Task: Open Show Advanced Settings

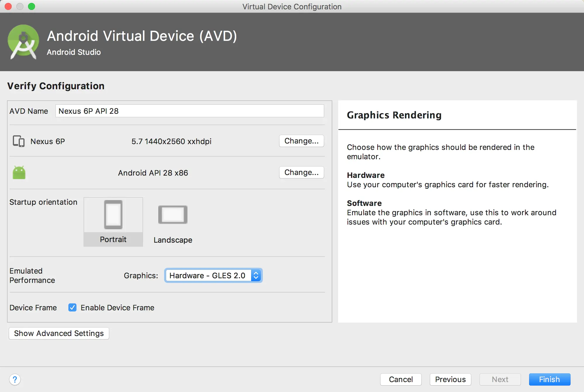Action: [59, 333]
